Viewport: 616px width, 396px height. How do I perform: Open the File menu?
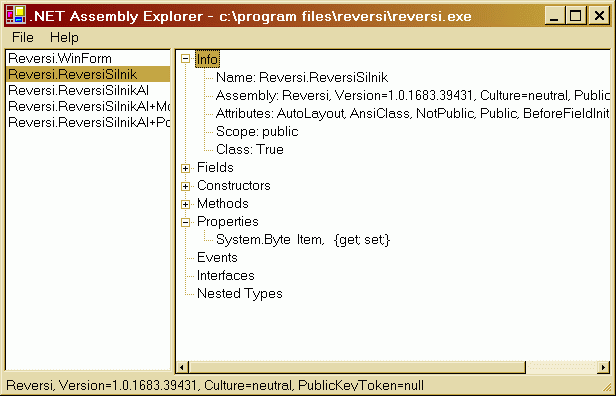(23, 37)
